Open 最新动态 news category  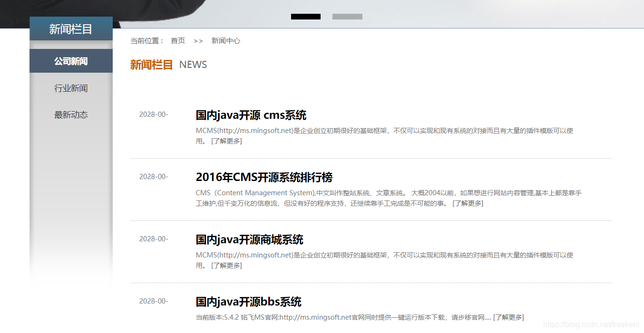pyautogui.click(x=71, y=114)
